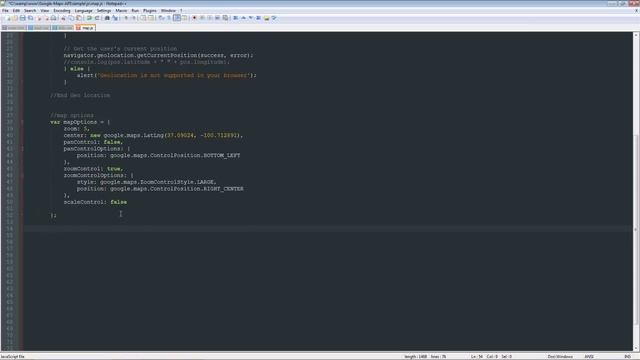Click the alert Geolocation not supported line
The width and height of the screenshot is (640, 360).
pyautogui.click(x=167, y=76)
